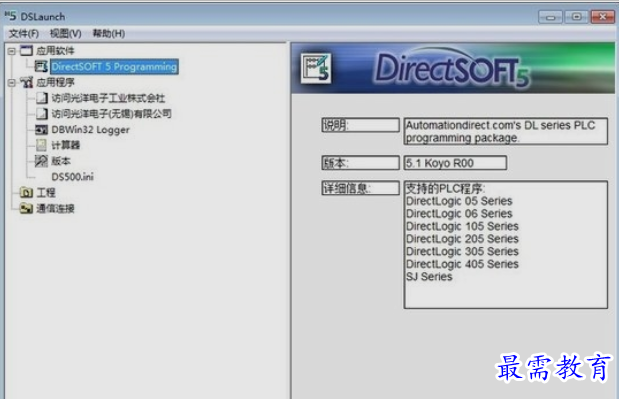This screenshot has height=399, width=619.
Task: Click the 支持的PLC程序 heading text
Action: 445,188
